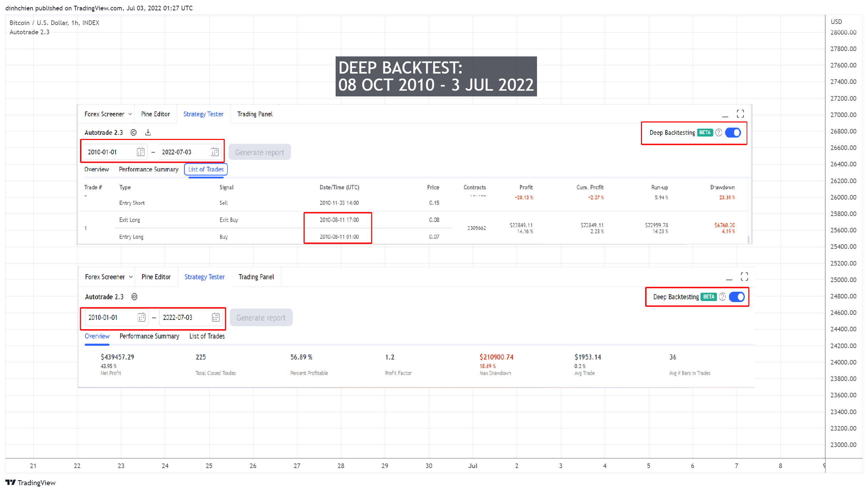Click the 2010-08-11 17:00 date cell
Screen dimensions: 868x492
click(x=339, y=220)
